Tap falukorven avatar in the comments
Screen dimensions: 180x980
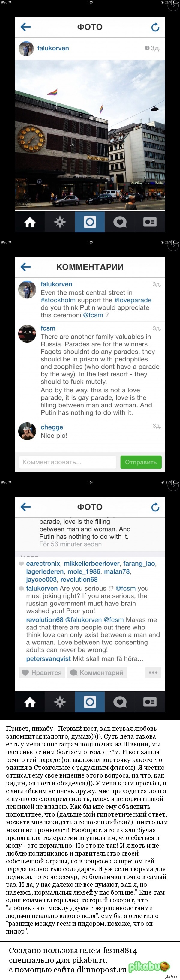(27, 290)
